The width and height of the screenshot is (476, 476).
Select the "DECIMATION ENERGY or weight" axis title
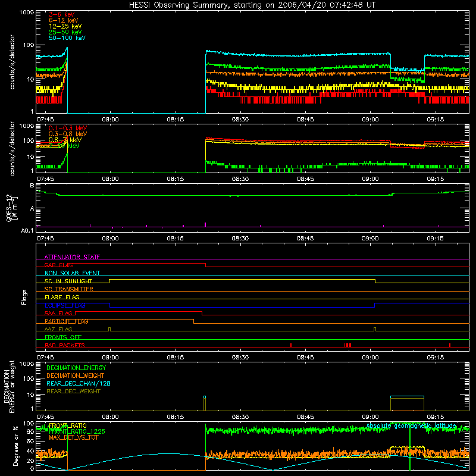(9, 386)
